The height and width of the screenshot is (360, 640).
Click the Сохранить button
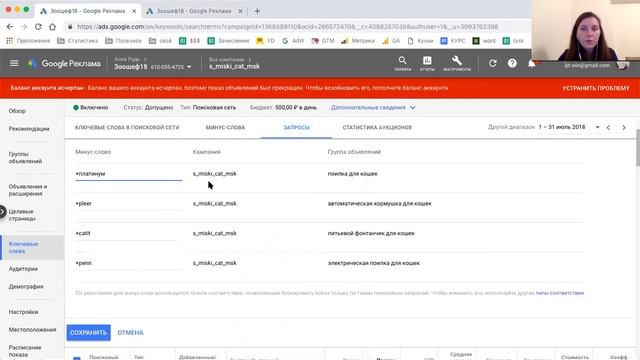pos(89,333)
